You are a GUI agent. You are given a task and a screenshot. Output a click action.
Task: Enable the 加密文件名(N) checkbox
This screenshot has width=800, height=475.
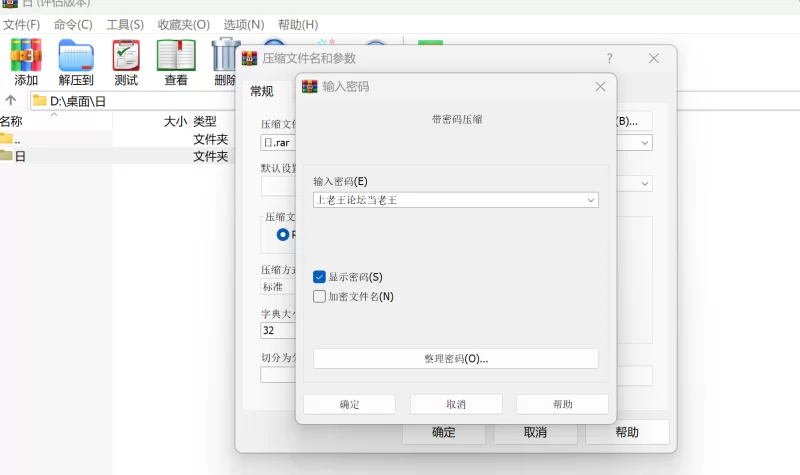click(319, 296)
